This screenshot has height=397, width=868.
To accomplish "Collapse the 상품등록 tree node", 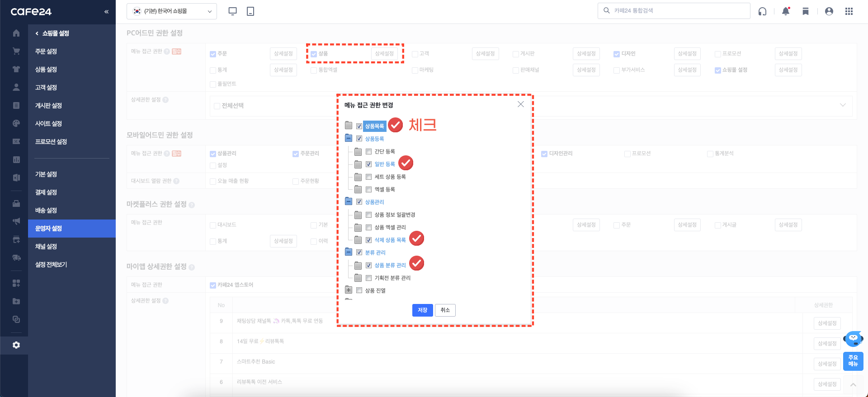I will point(349,138).
